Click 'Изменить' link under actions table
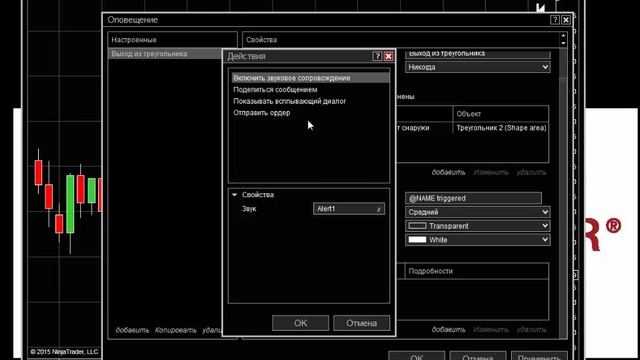 491,329
